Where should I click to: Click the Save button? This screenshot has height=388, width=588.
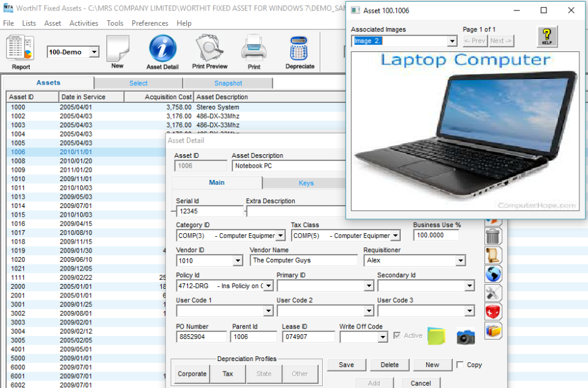point(347,364)
